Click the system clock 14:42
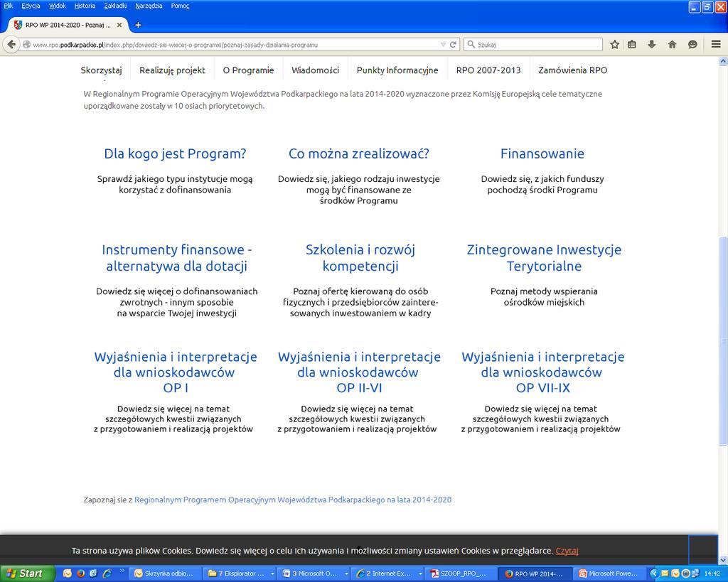Image resolution: width=728 pixels, height=582 pixels. click(x=712, y=573)
